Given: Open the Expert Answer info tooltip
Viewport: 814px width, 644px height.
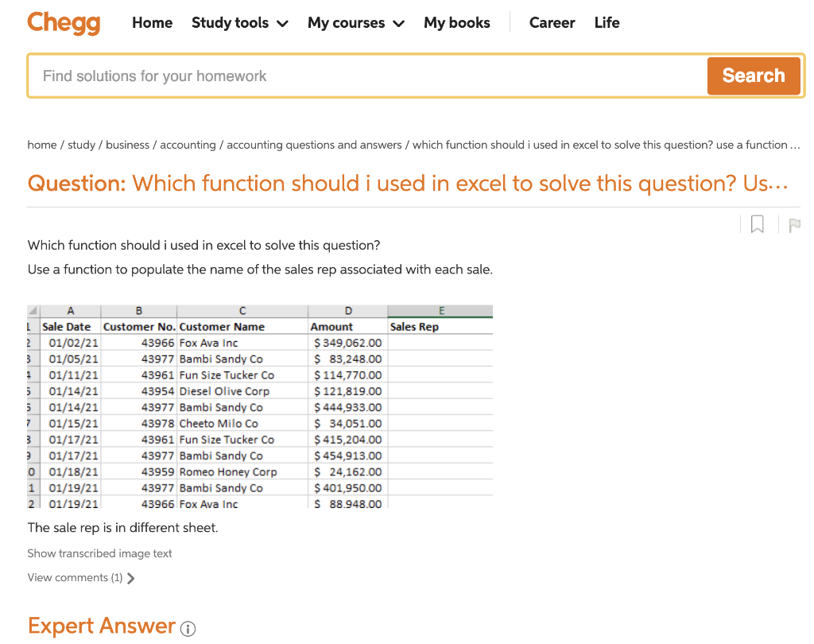Looking at the screenshot, I should pyautogui.click(x=188, y=628).
